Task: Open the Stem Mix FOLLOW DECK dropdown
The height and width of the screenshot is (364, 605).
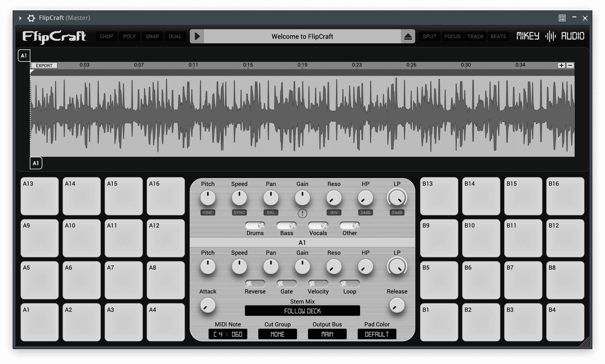Action: click(x=302, y=311)
